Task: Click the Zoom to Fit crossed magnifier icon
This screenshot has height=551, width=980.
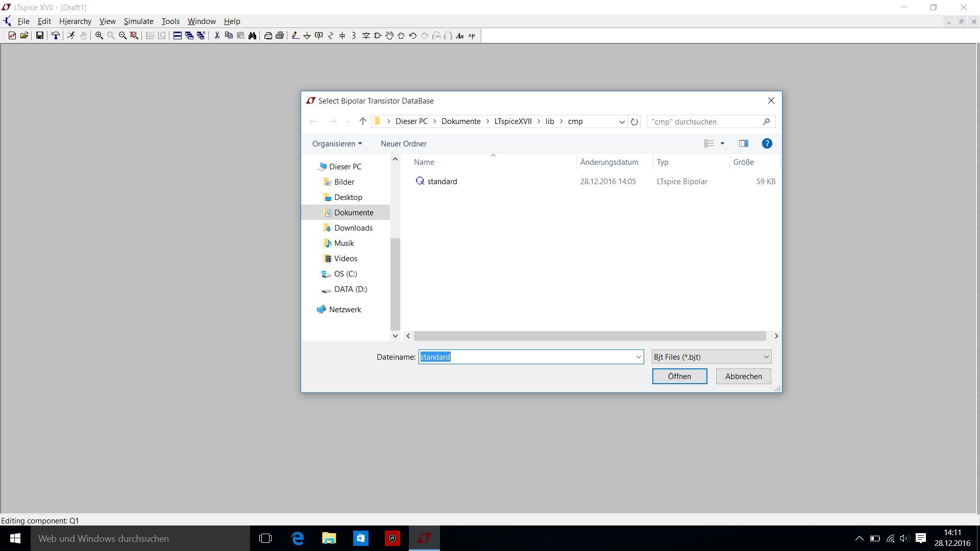Action: click(x=134, y=36)
